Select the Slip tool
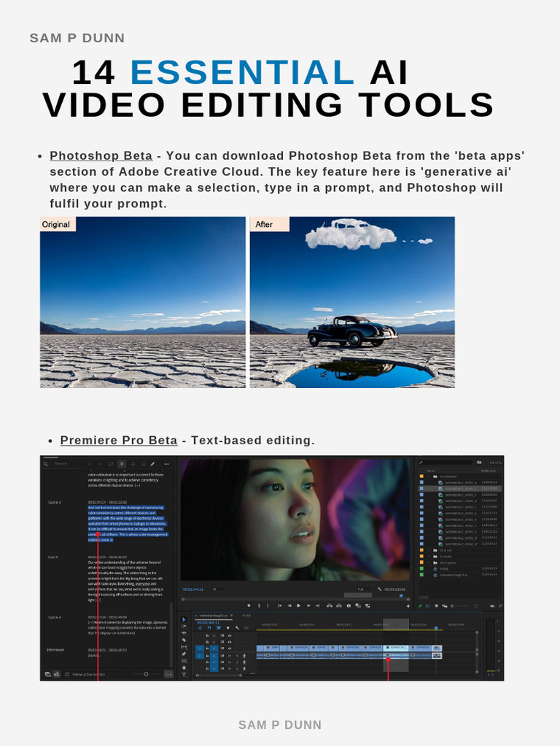Screen dimensions: 560x747 [184, 647]
